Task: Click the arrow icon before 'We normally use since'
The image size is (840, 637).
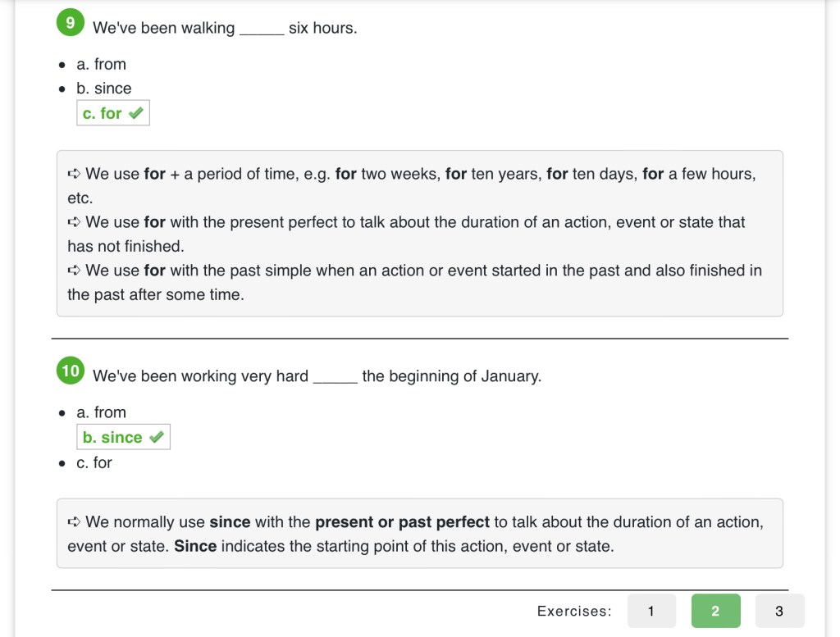Action: [x=74, y=522]
